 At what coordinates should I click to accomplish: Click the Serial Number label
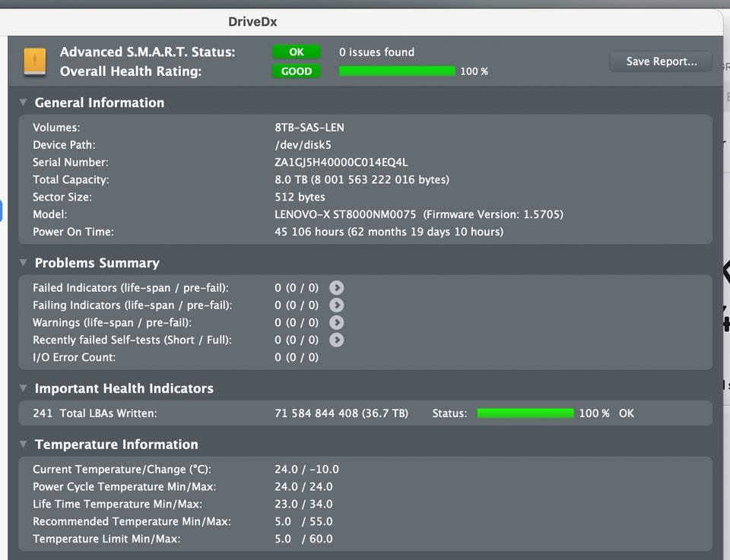70,163
